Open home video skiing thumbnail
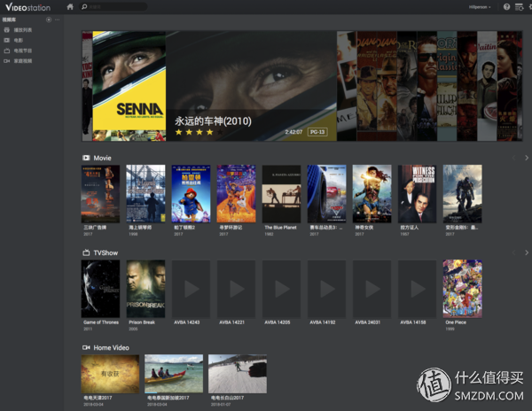532x411 pixels. 238,374
